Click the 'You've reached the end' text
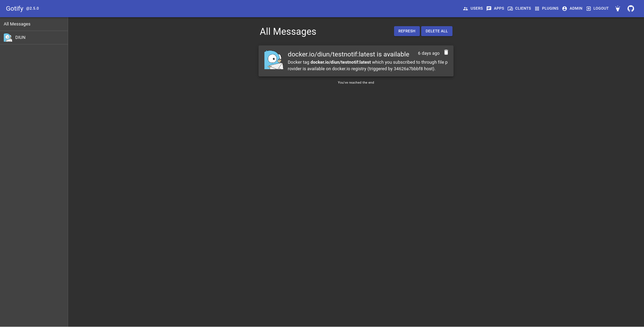The image size is (644, 327). click(356, 83)
